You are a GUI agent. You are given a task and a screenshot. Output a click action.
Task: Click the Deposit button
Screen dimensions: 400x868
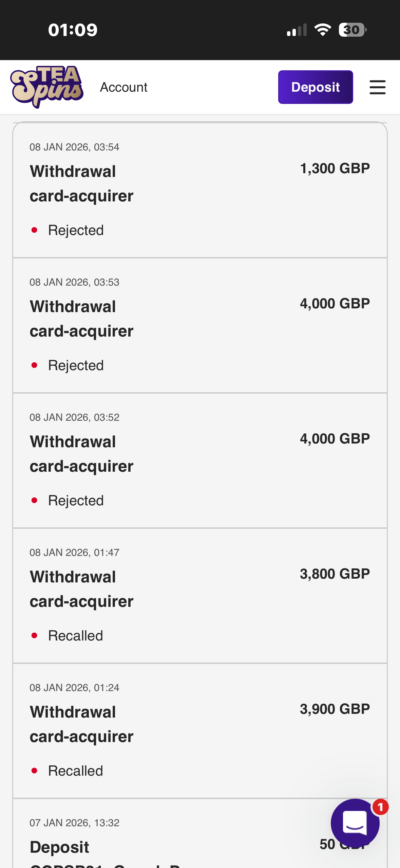coord(315,87)
